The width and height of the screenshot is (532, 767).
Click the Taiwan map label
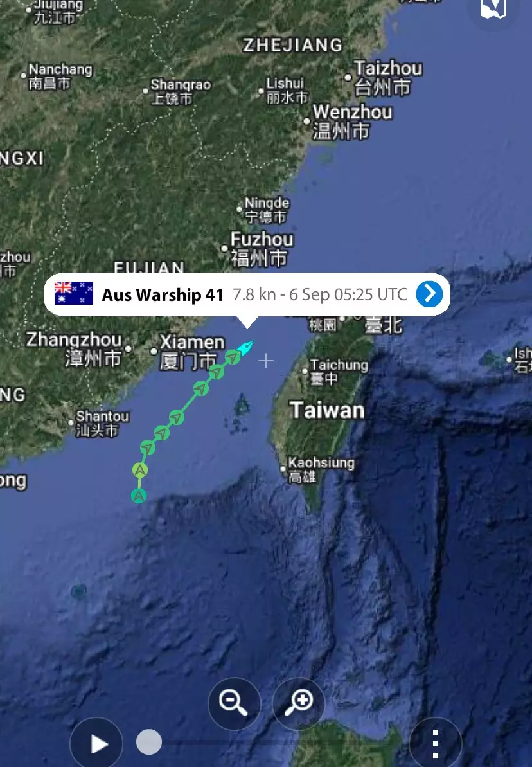327,410
